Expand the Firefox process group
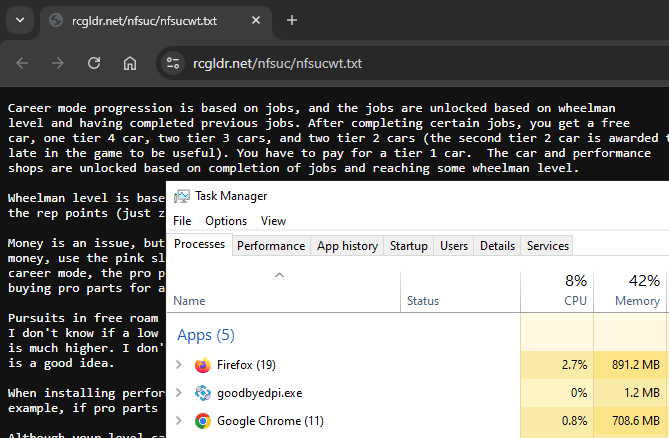The image size is (669, 438). (180, 365)
